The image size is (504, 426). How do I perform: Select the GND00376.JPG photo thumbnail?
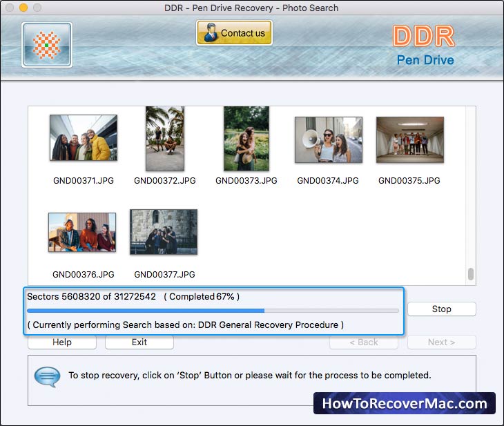82,232
